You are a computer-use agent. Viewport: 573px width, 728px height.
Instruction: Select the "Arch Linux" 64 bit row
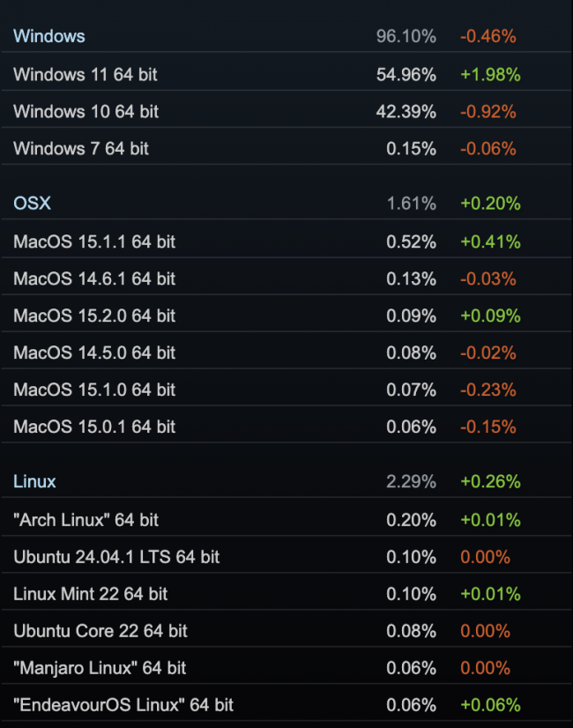86,520
